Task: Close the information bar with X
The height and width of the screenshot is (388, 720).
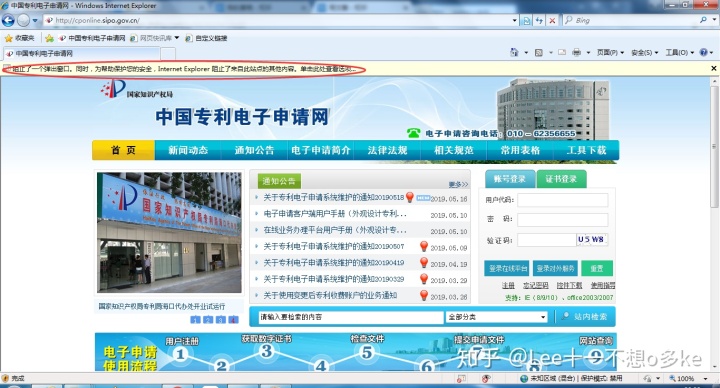Action: (714, 68)
